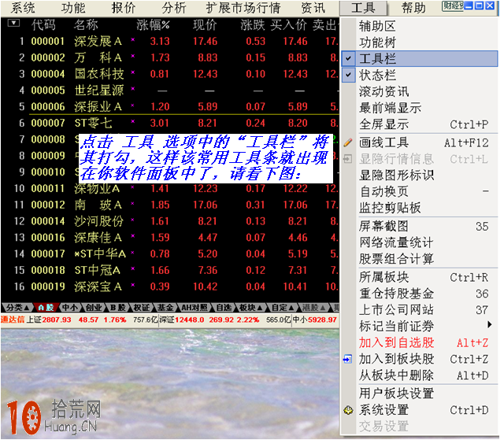Viewport: 504px width, 440px height.
Task: Click the 财经 icon in title bar
Action: coord(454,6)
